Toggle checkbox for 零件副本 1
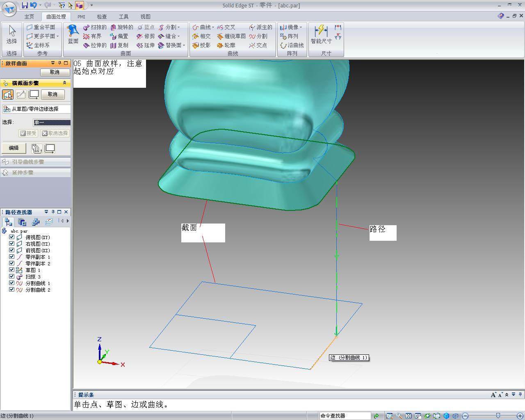 click(x=12, y=257)
